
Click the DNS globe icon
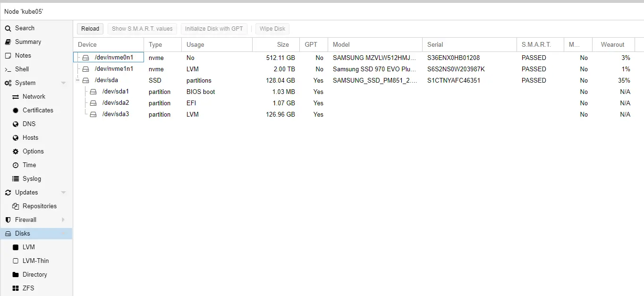pos(16,124)
